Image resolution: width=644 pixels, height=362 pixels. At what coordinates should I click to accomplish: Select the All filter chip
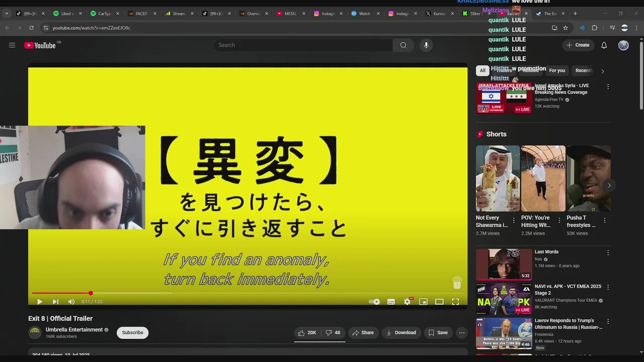(x=482, y=71)
